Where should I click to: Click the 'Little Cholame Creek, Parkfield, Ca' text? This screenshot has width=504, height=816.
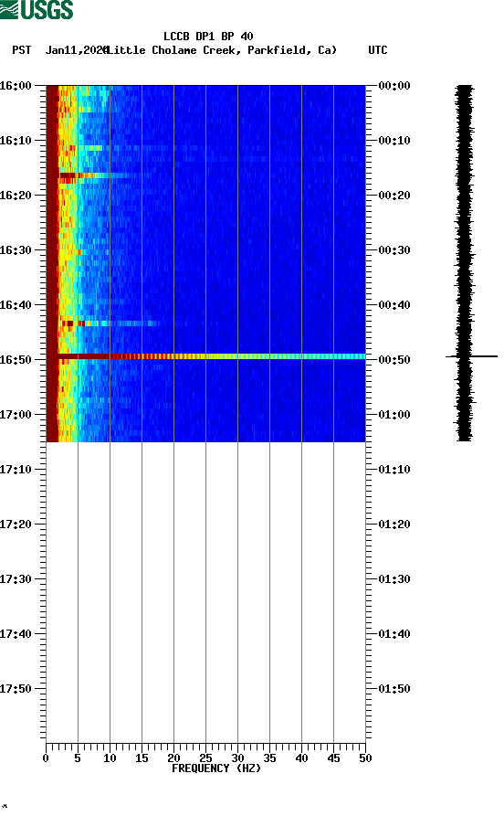(222, 50)
